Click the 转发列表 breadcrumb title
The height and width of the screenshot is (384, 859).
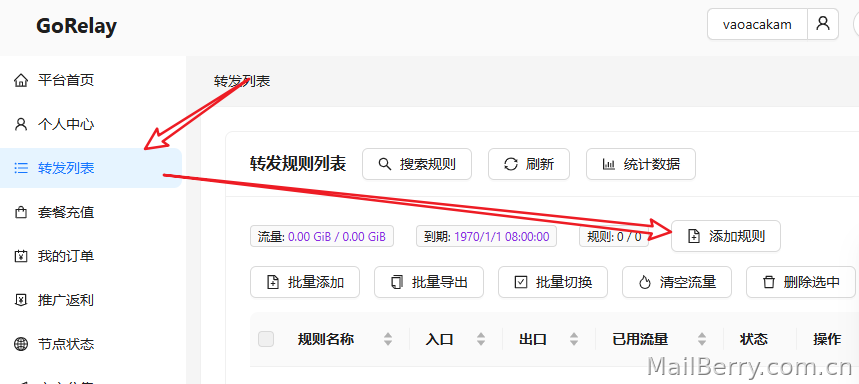[242, 81]
